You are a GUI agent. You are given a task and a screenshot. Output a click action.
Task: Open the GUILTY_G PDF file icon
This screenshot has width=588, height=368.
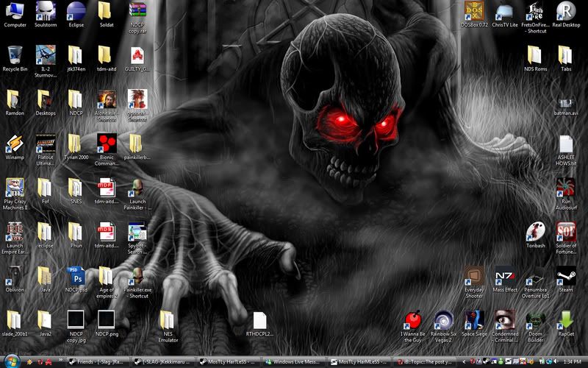click(137, 59)
